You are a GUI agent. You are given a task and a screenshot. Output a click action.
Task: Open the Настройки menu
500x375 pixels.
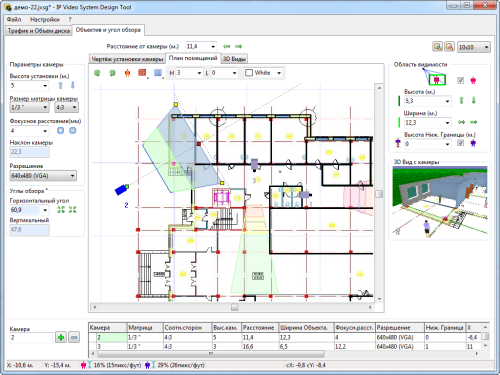[45, 19]
